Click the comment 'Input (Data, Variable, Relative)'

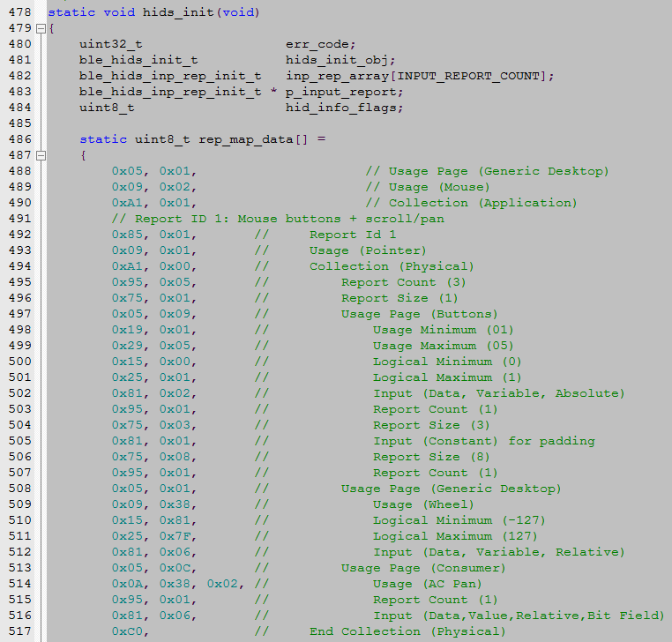pyautogui.click(x=499, y=551)
